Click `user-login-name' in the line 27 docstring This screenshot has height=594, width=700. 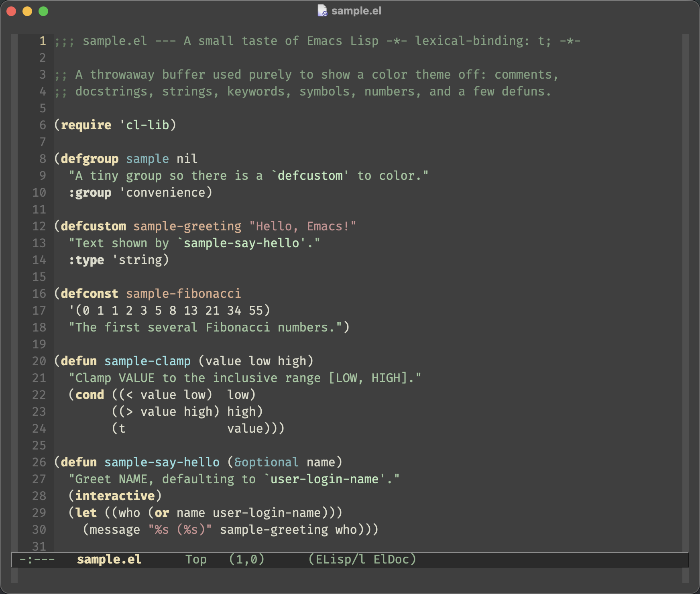(x=325, y=479)
